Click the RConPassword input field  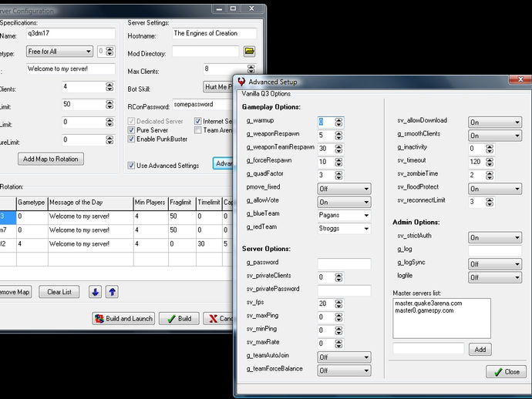tap(203, 105)
